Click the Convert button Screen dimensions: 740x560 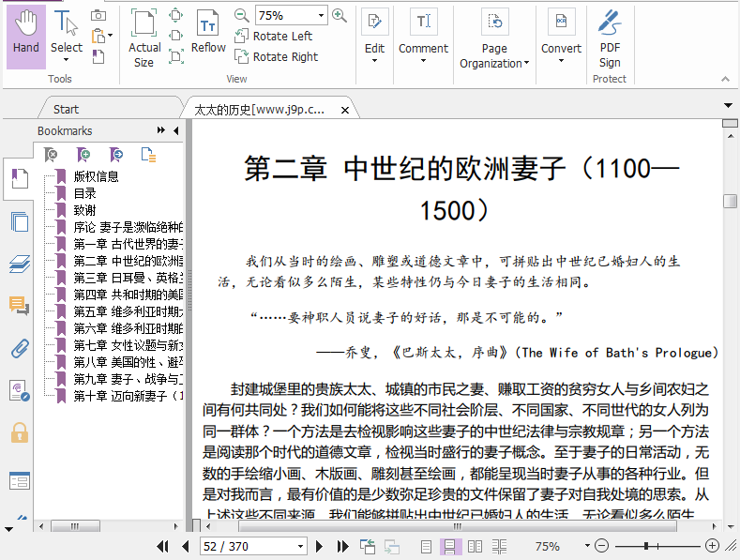pyautogui.click(x=561, y=38)
